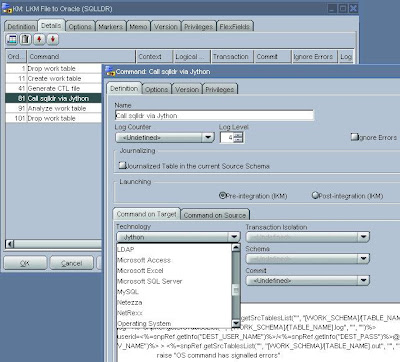Image resolution: width=400 pixels, height=362 pixels.
Task: Move command down with red arrow
Action: [x=52, y=39]
